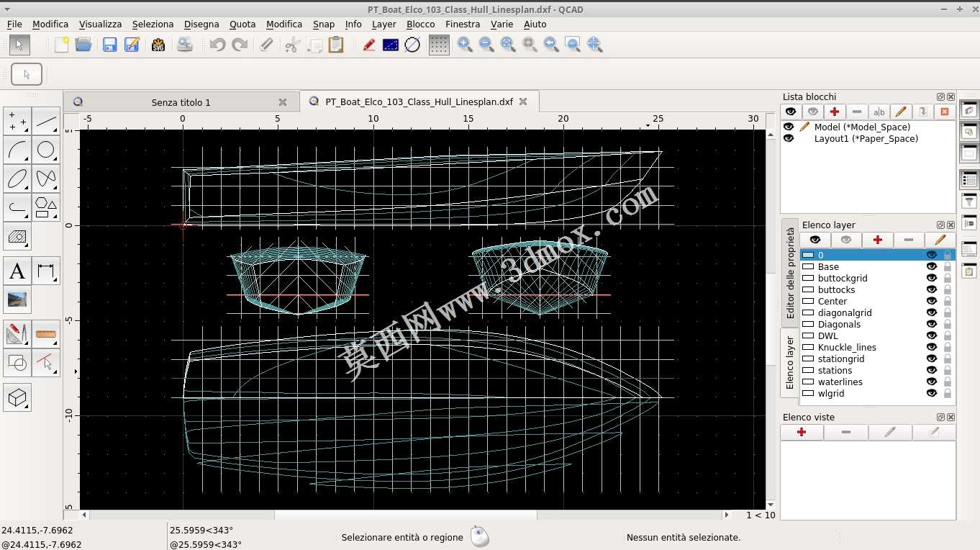Add a new layer with the red plus
The width and height of the screenshot is (980, 550).
[877, 240]
